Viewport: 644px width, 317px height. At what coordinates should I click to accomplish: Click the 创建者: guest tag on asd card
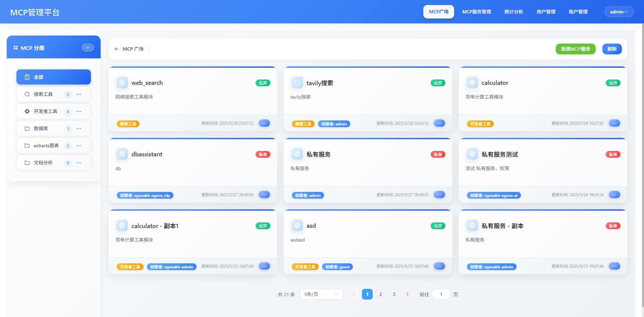click(x=337, y=267)
